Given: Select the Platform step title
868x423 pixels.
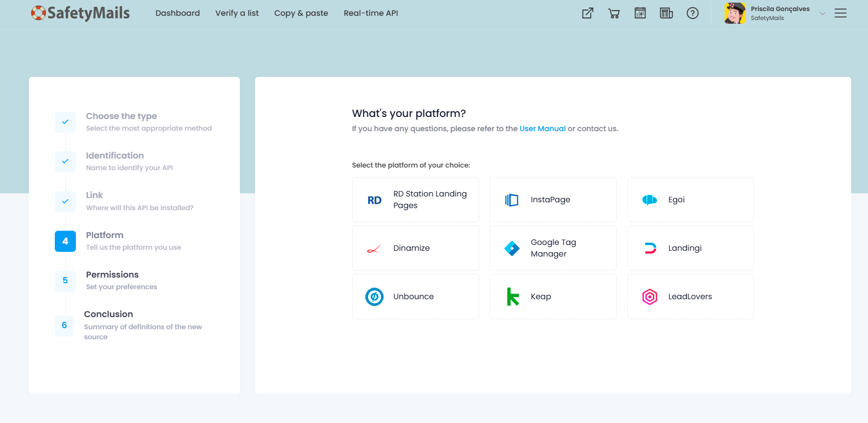Looking at the screenshot, I should [104, 235].
